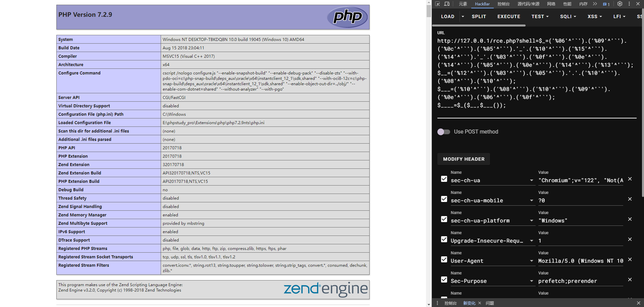Switch to the 网络 tab

pos(551,4)
